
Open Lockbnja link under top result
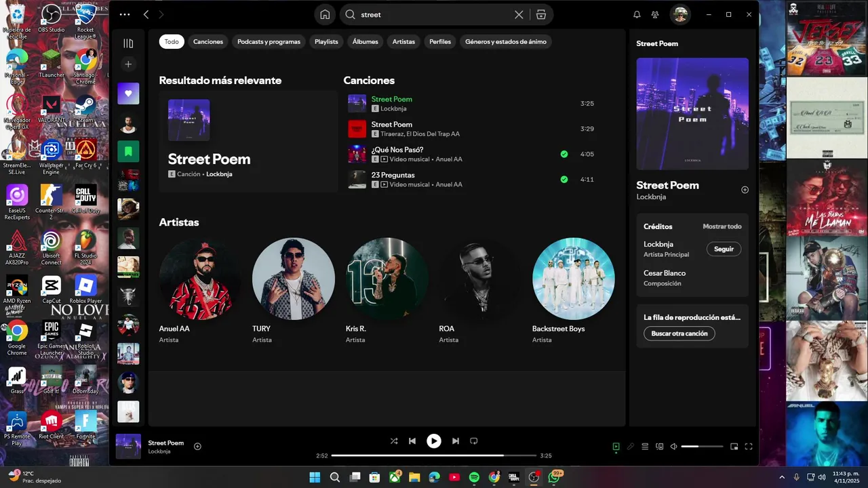219,174
